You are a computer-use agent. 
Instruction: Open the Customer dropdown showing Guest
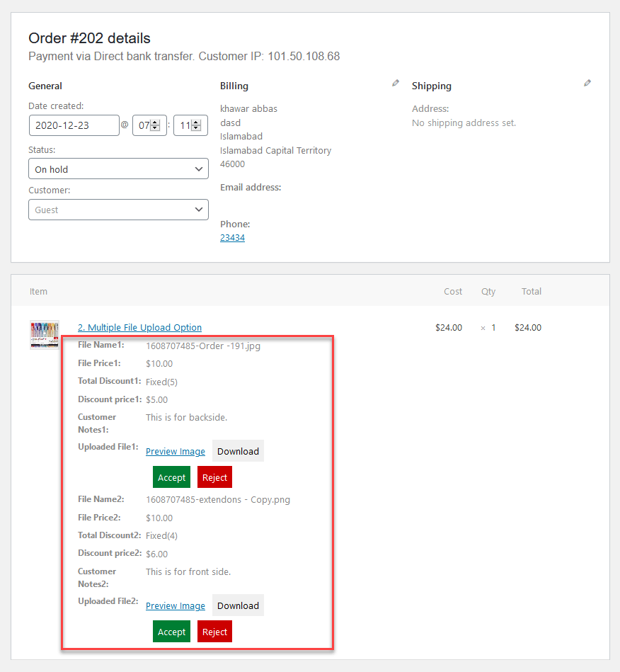tap(118, 210)
